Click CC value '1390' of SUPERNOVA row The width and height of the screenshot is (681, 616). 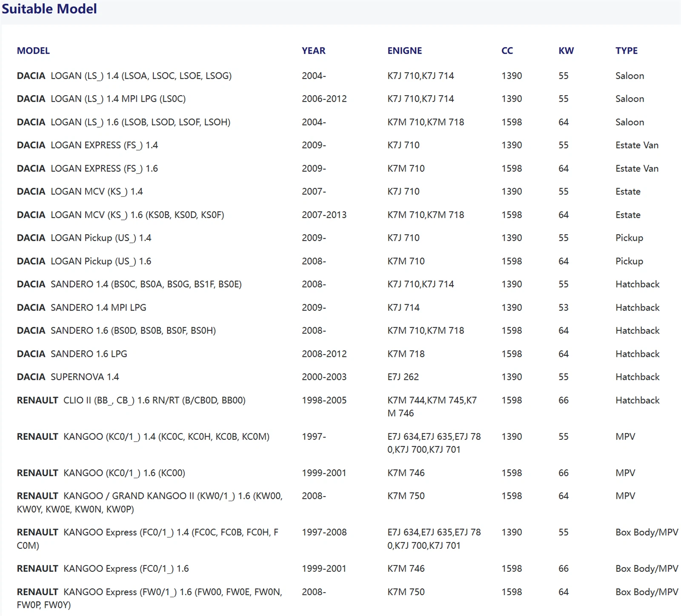(512, 377)
